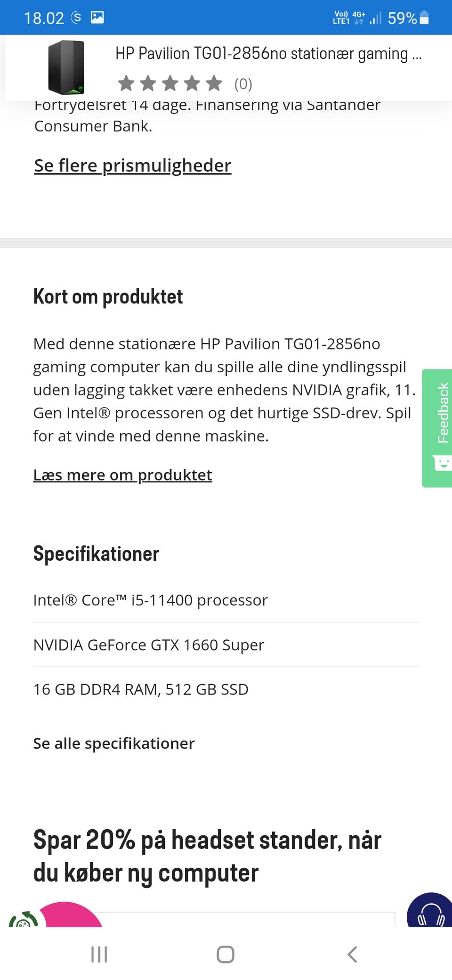Expand 'Se alle specifikationer'
452x980 pixels.
(x=113, y=743)
